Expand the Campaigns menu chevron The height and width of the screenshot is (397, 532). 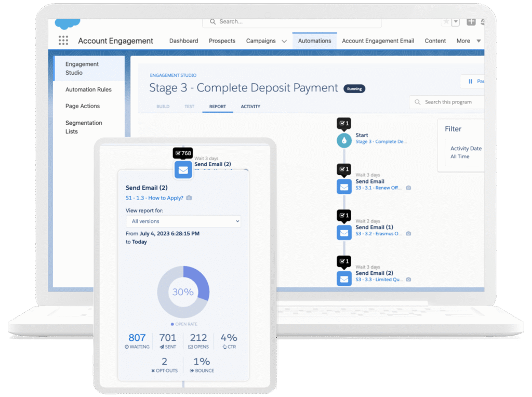tap(284, 41)
